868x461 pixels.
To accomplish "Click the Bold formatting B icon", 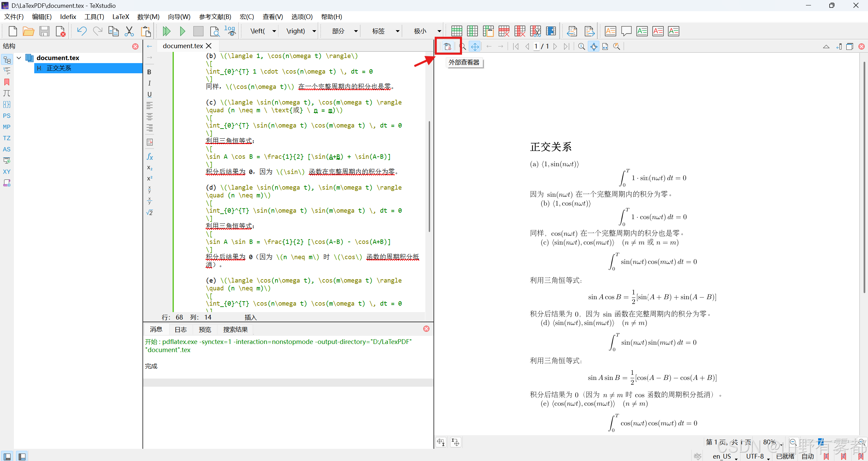I will [149, 72].
